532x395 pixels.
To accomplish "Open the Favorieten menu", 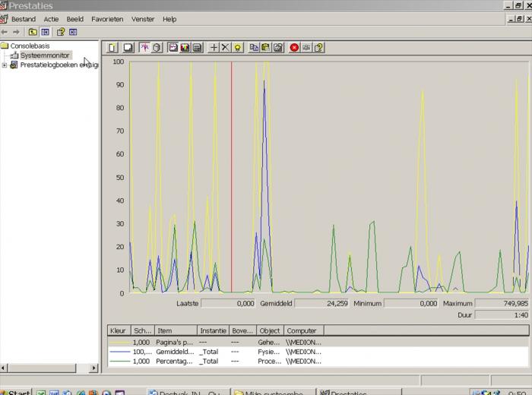I will [x=107, y=19].
